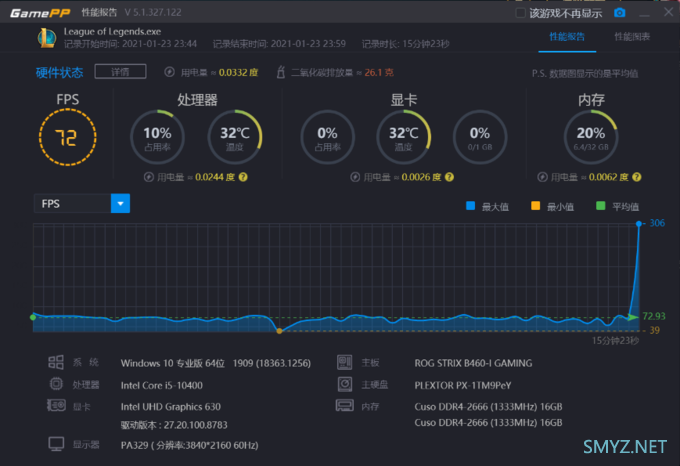Click the PLEXTOR PX-1TM9PeY text
The width and height of the screenshot is (680, 466).
click(x=463, y=385)
